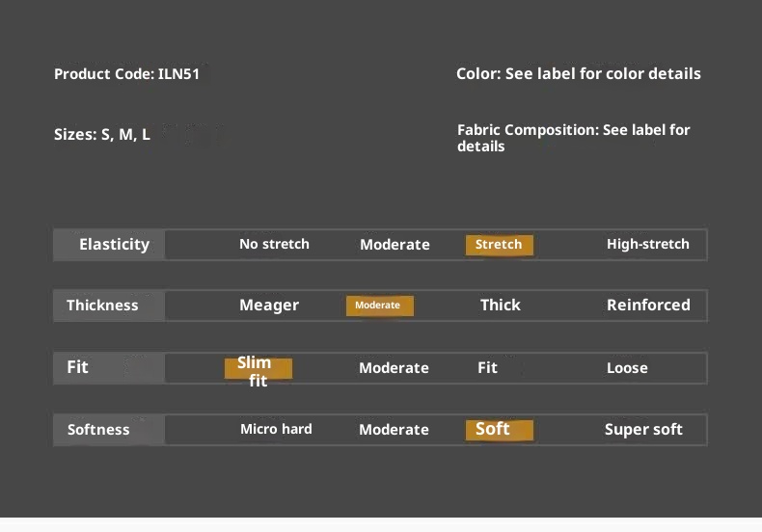This screenshot has width=762, height=532.
Task: Choose 'Thick' in the Thickness row
Action: click(x=500, y=306)
